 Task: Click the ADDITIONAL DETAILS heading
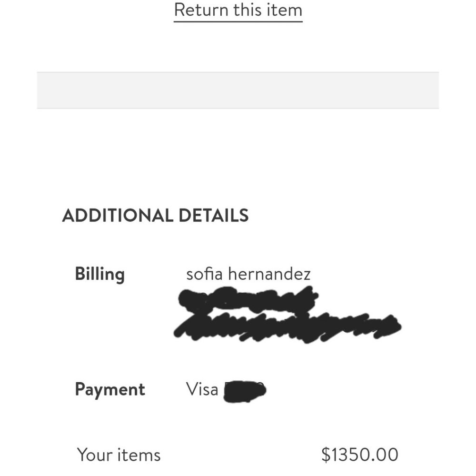pos(155,216)
